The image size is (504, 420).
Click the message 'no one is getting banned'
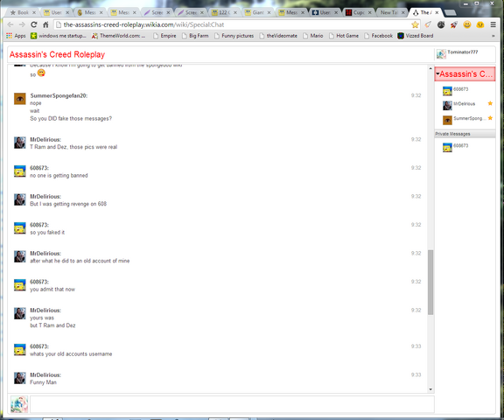[x=59, y=176]
